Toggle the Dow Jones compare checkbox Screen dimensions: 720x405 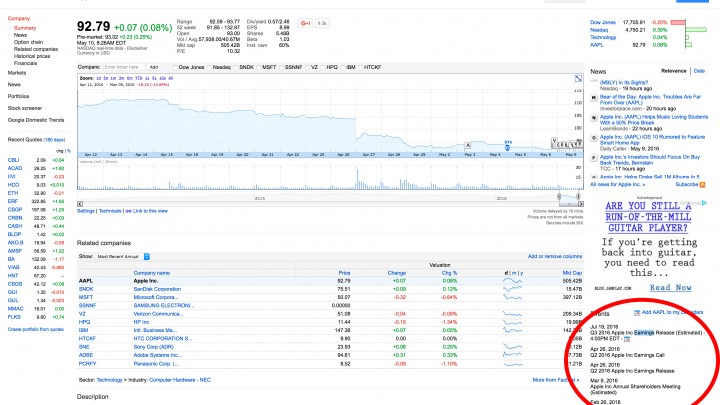coord(175,68)
